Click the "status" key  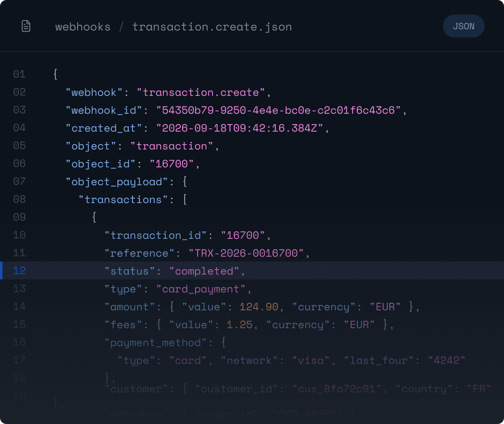pyautogui.click(x=130, y=271)
